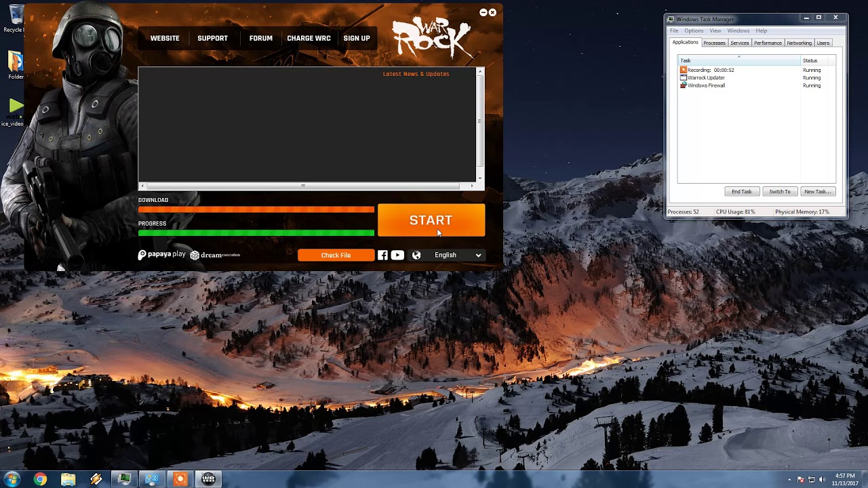Open the WarRock YouTube channel icon
This screenshot has width=868, height=488.
(x=397, y=255)
